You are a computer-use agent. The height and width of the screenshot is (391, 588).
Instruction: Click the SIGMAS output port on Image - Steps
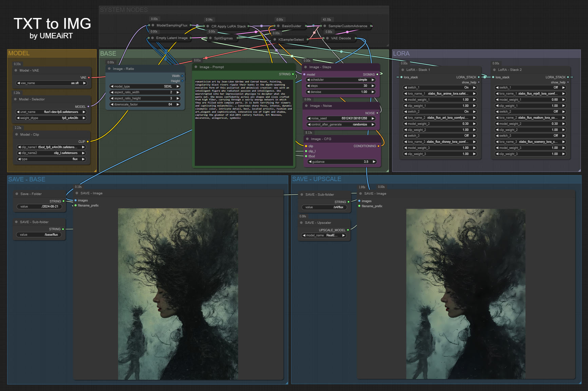(x=378, y=74)
